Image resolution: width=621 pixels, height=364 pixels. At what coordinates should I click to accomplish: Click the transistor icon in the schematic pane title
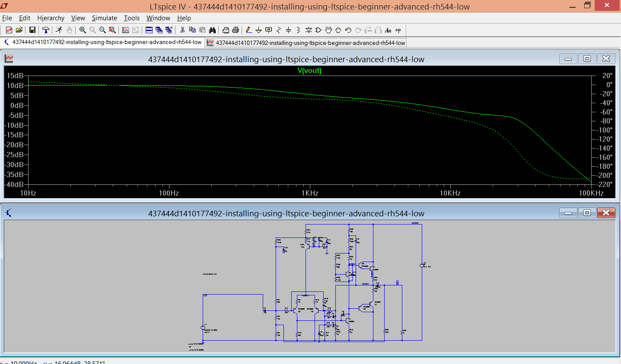coord(9,213)
